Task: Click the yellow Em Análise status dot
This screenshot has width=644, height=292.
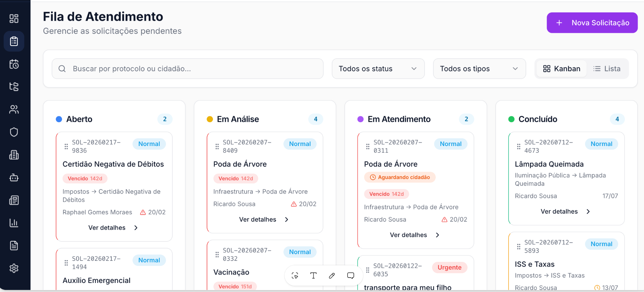Action: click(210, 119)
